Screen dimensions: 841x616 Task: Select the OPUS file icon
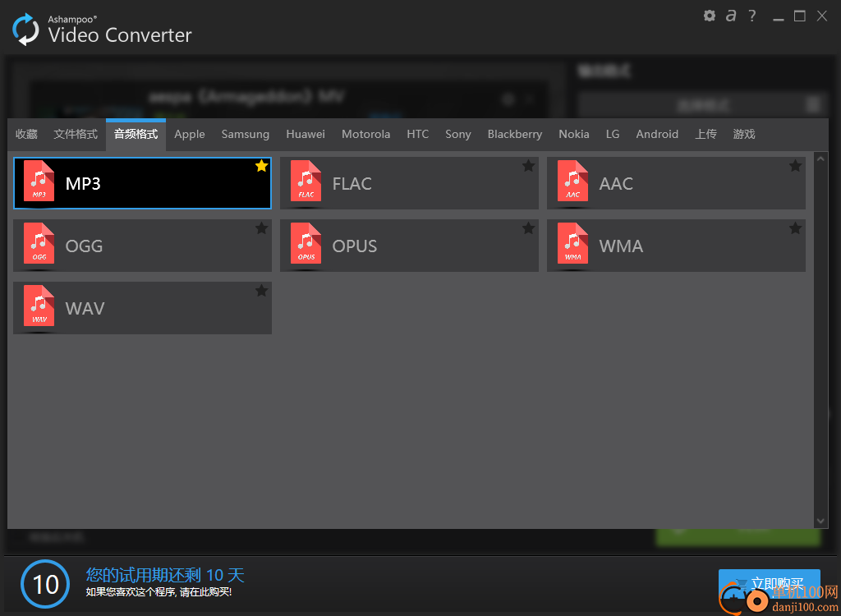[x=306, y=243]
